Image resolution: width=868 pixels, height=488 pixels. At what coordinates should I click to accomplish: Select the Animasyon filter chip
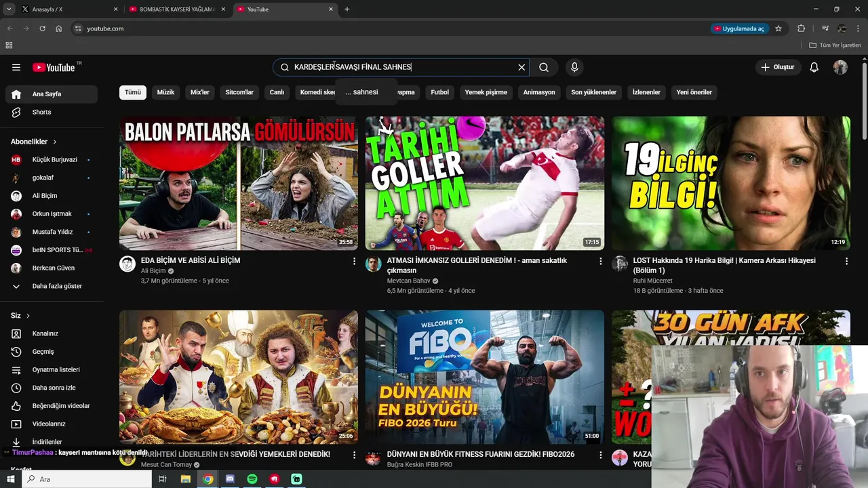point(539,92)
